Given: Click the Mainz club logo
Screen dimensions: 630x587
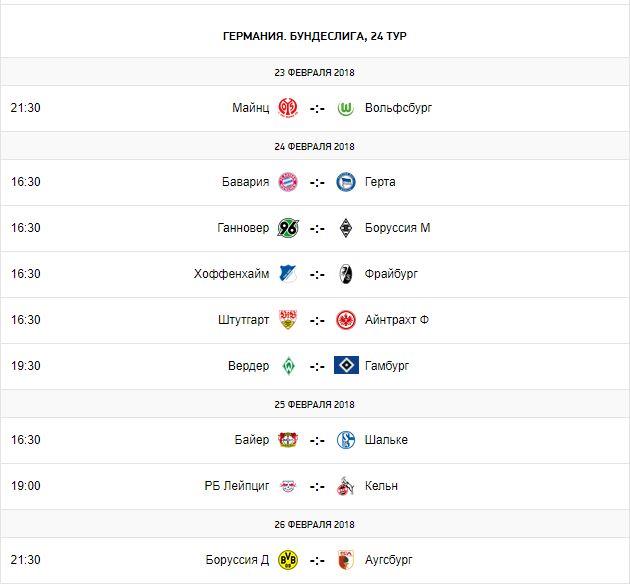Looking at the screenshot, I should [x=287, y=107].
